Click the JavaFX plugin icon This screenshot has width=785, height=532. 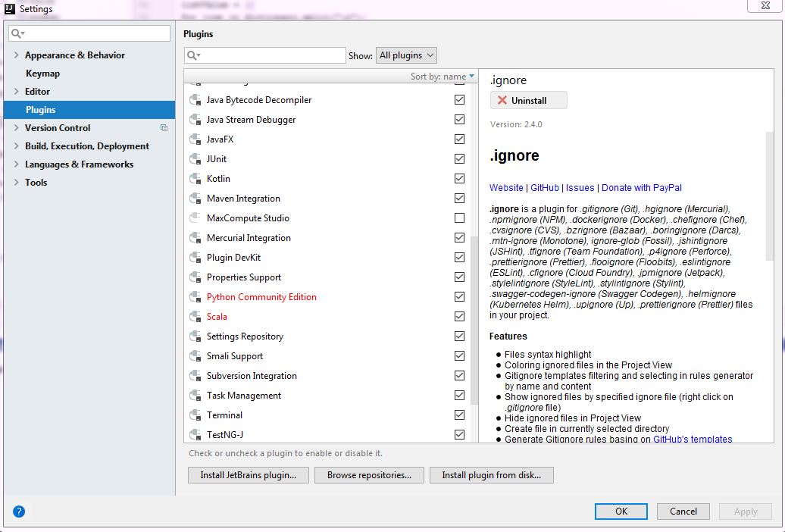click(195, 139)
